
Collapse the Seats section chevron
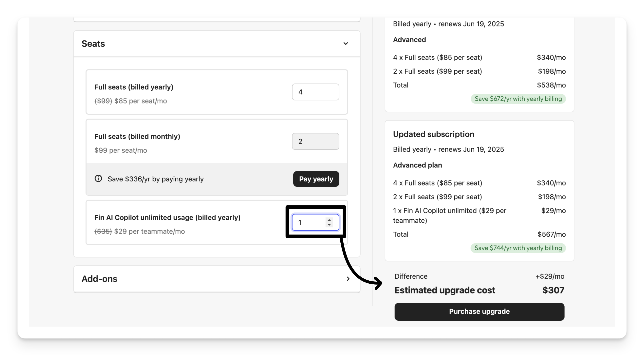(x=346, y=43)
